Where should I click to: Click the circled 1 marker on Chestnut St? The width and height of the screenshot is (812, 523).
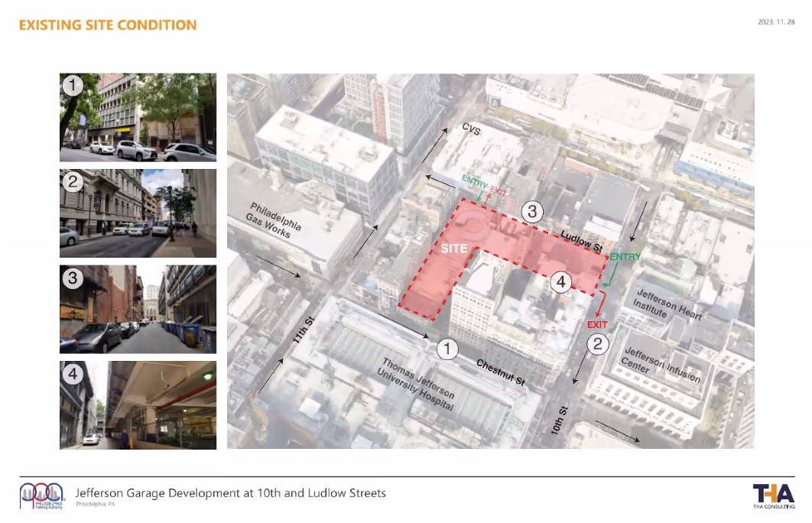coord(447,349)
